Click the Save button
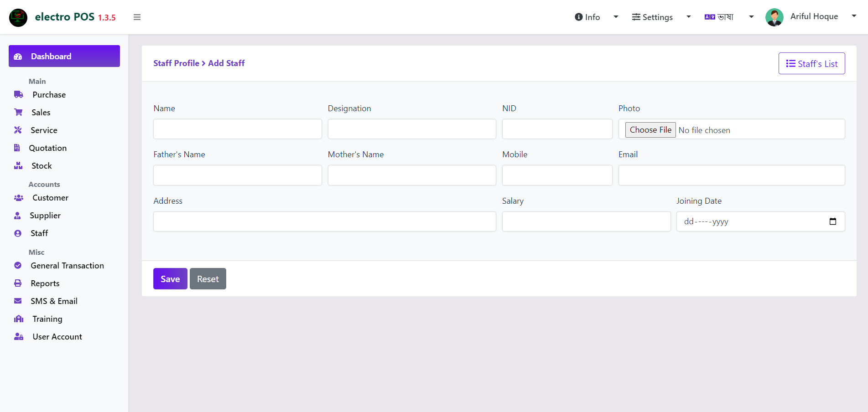 coord(170,278)
